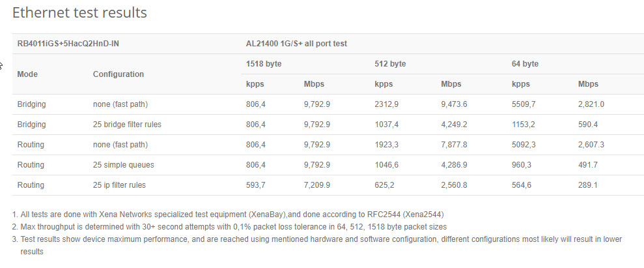The width and height of the screenshot is (644, 268).
Task: Select the 512 byte column group header
Action: point(390,64)
